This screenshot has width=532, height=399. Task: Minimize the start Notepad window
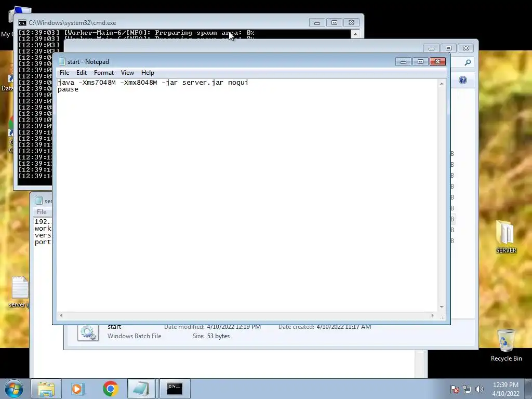click(x=403, y=62)
